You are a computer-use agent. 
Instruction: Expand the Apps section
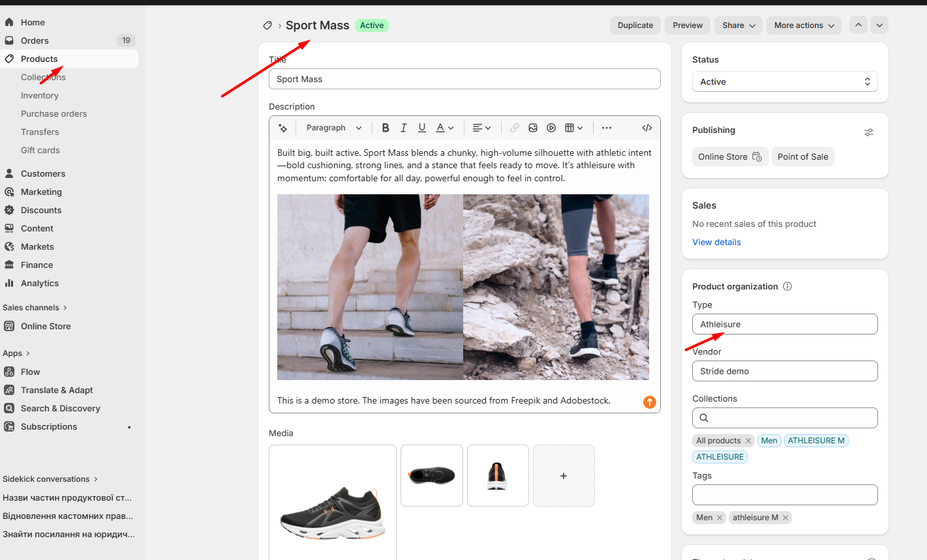16,353
